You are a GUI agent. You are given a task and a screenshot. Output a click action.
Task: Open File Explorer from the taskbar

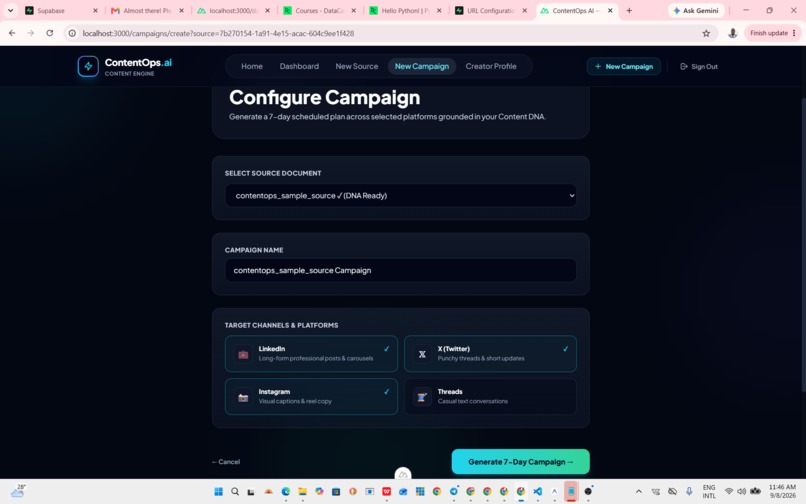pos(302,492)
